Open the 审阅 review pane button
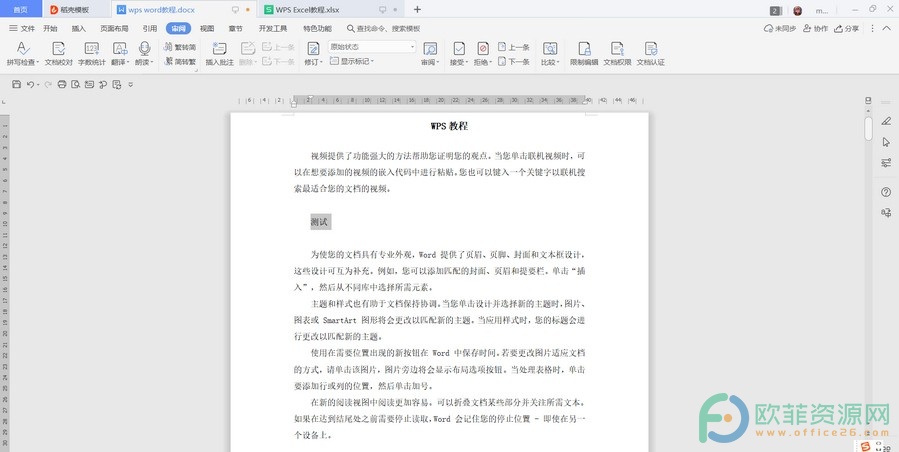Screen dimensions: 899x452 point(429,54)
